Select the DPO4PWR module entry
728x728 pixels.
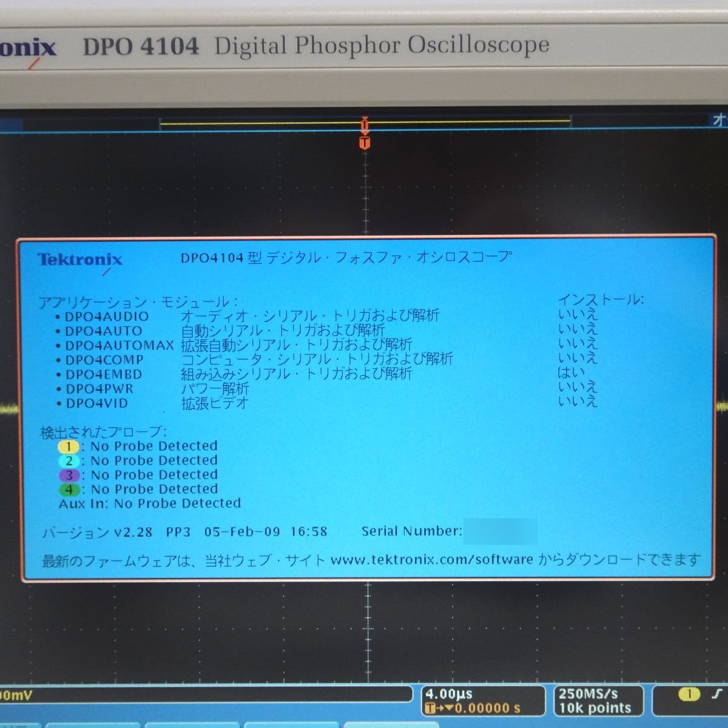click(99, 389)
